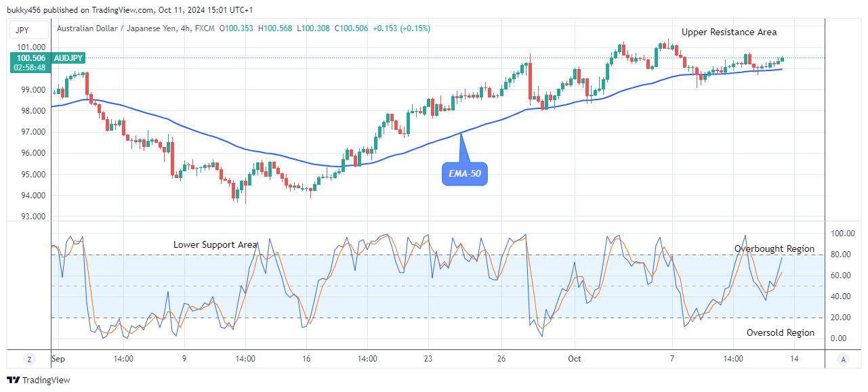Select the AUDJPY price label 100.506
Image resolution: width=868 pixels, height=392 pixels.
tap(30, 58)
